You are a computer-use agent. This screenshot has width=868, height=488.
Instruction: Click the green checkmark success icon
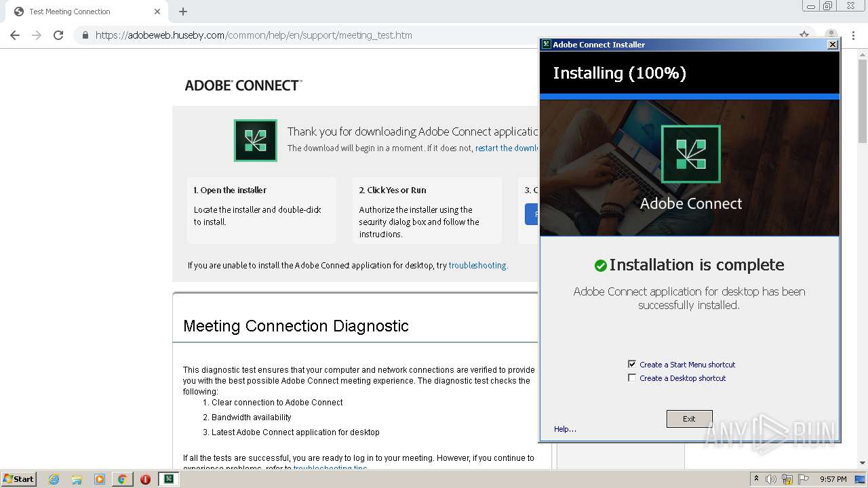(600, 266)
